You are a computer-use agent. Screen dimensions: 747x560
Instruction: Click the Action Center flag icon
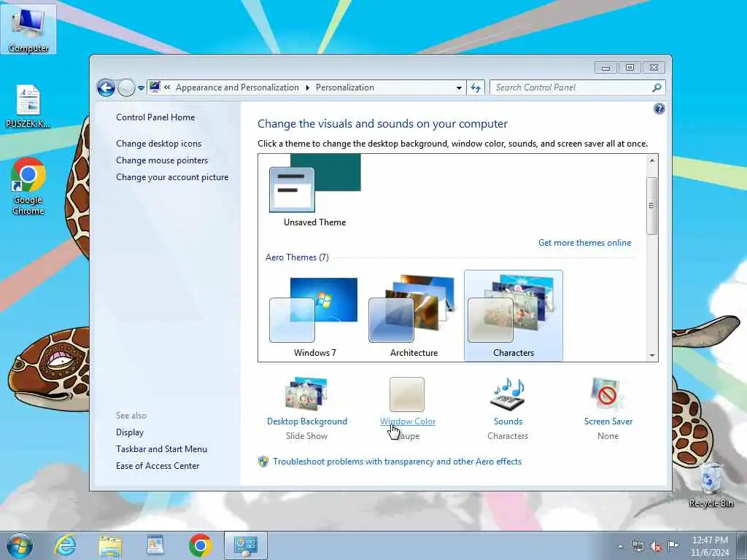tap(673, 546)
